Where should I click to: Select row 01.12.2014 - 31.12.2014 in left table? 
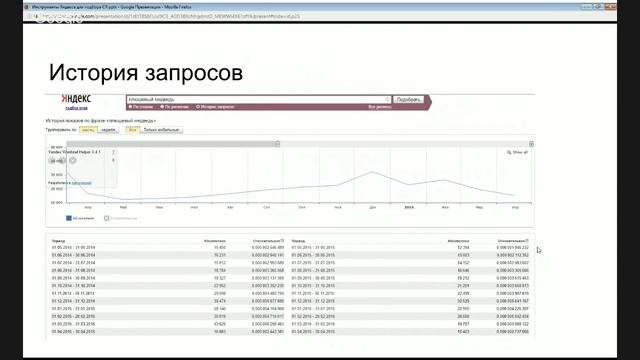pos(168,301)
